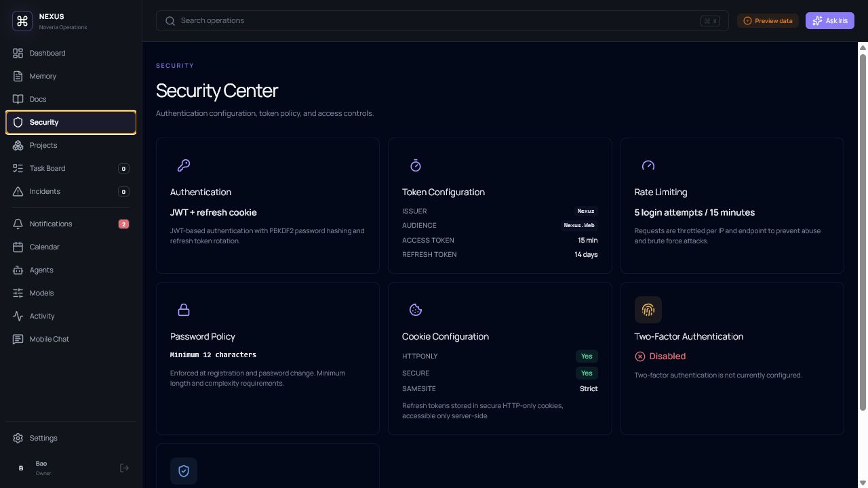Click the Nexus command logo icon
Viewport: 868px width, 488px height.
pyautogui.click(x=22, y=21)
